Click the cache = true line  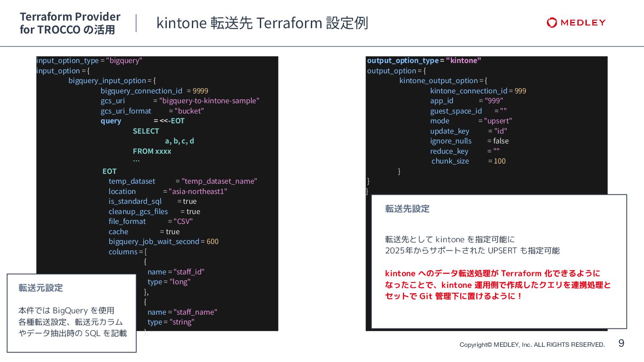coord(144,232)
